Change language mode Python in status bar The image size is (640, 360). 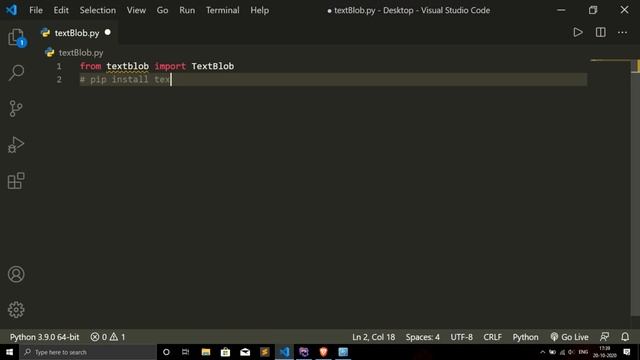525,337
